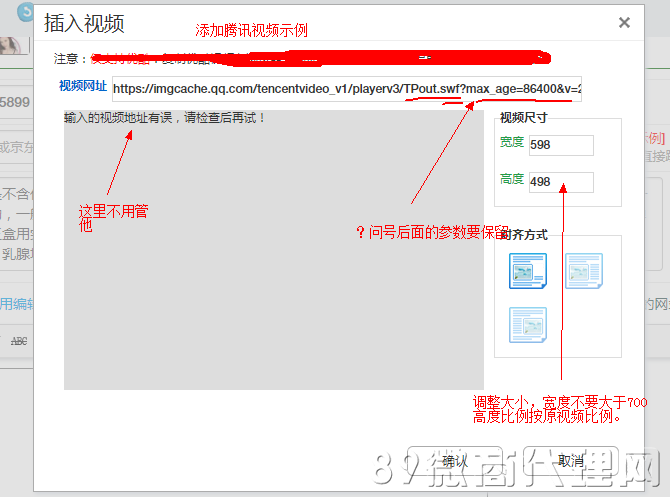This screenshot has width=670, height=497.
Task: Click the ABC strikethrough icon in background editor
Action: (19, 341)
